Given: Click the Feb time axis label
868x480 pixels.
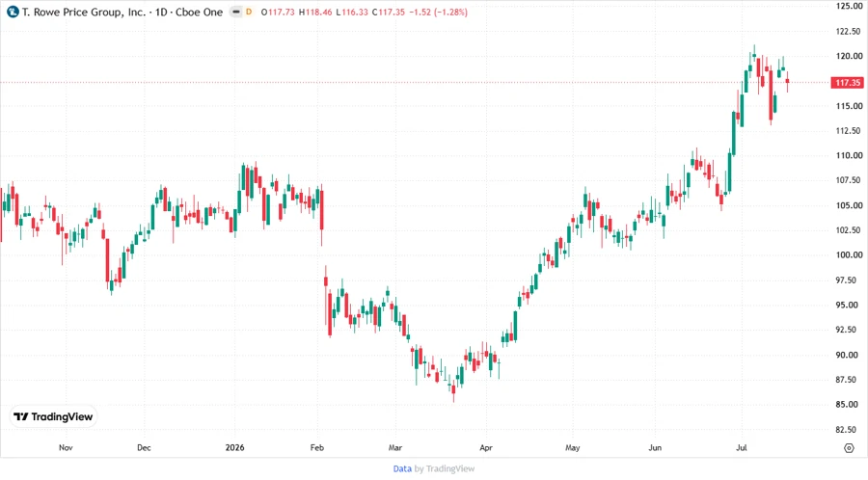Looking at the screenshot, I should (x=316, y=447).
